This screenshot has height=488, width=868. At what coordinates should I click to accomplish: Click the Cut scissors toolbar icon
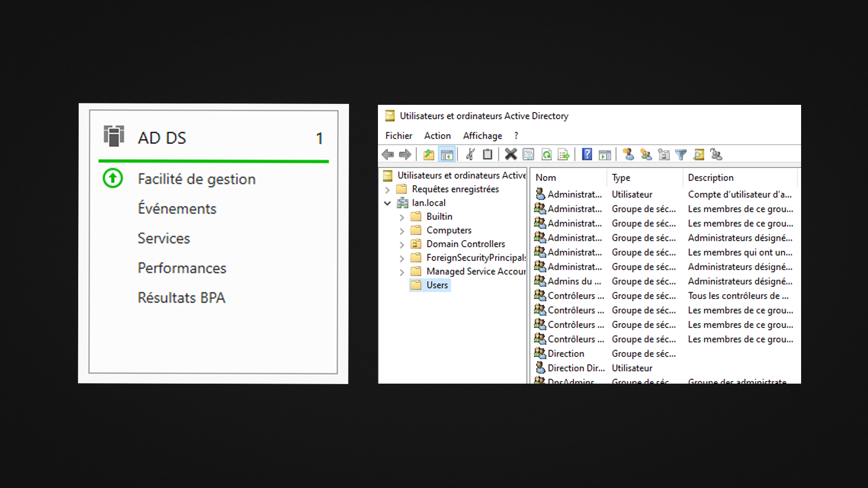tap(470, 155)
